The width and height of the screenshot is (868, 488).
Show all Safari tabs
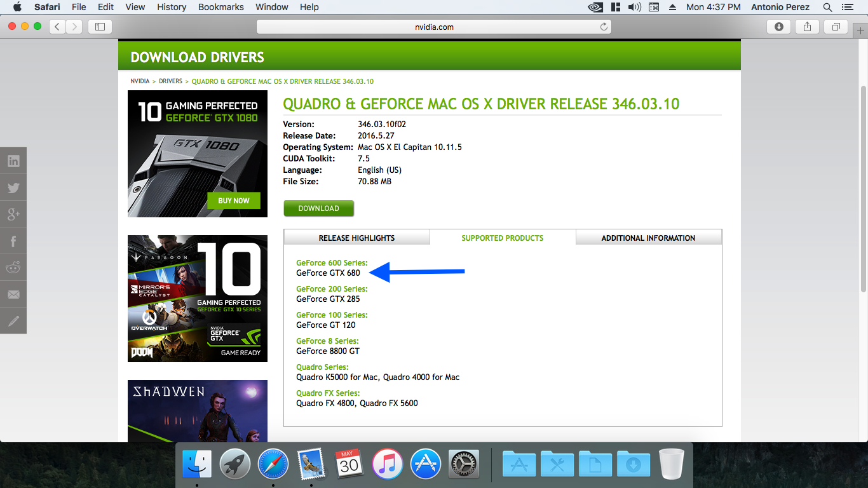point(836,27)
